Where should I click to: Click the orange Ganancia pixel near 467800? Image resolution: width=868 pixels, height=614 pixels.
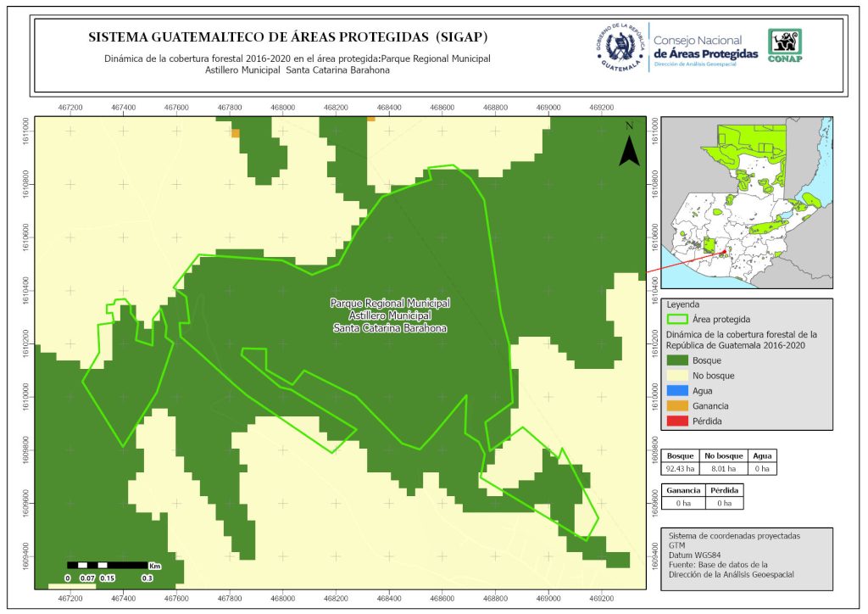(x=236, y=133)
